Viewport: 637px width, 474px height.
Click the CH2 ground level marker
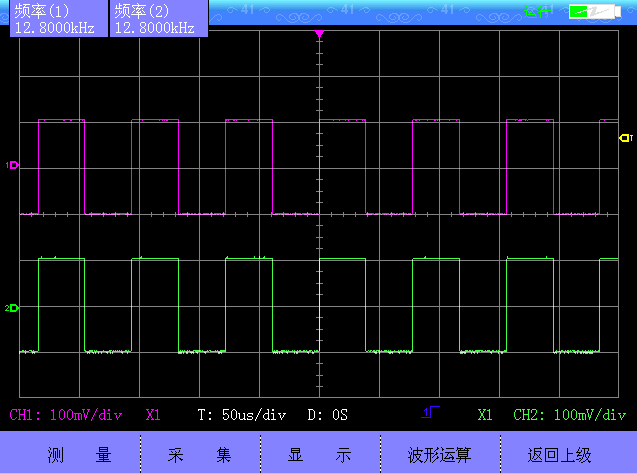pyautogui.click(x=13, y=308)
